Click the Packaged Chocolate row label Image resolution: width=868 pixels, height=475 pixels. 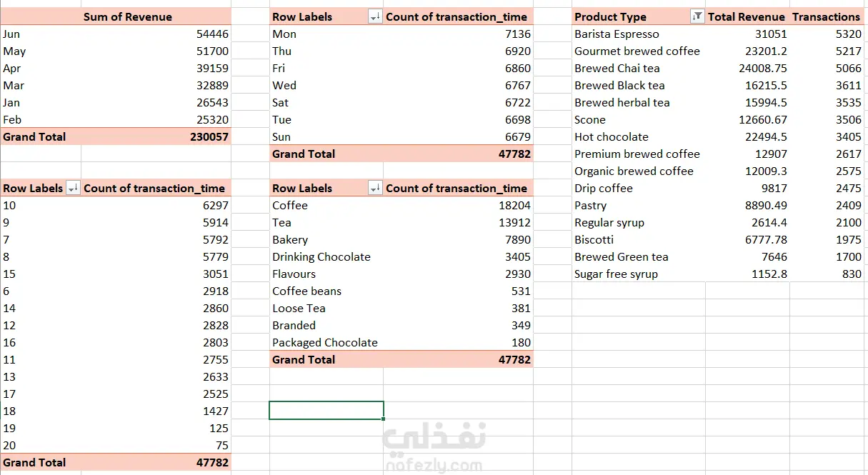(x=324, y=343)
